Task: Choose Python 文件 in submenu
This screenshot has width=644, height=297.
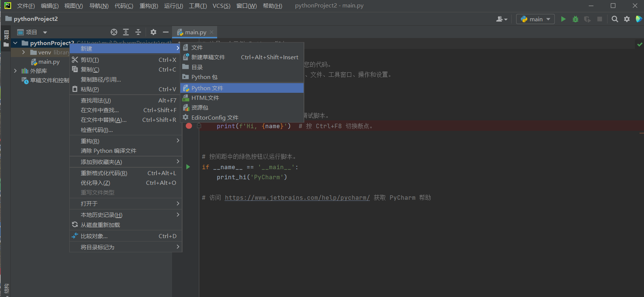Action: [242, 88]
